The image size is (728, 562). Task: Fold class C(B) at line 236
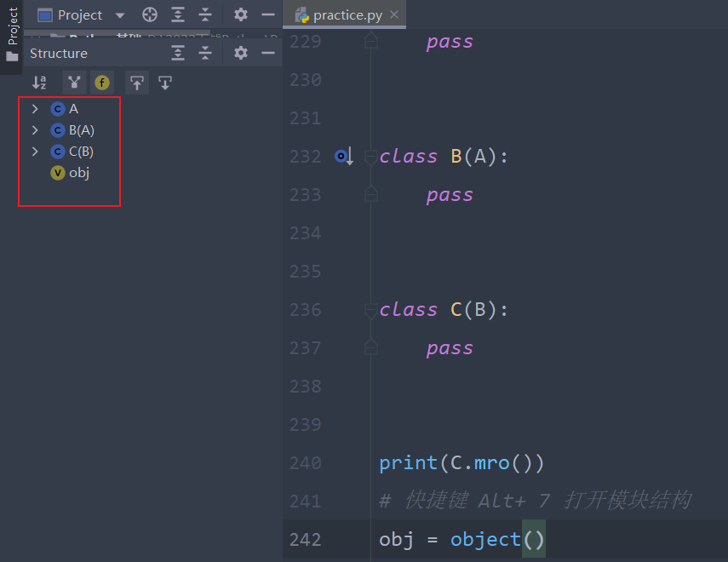click(x=370, y=310)
